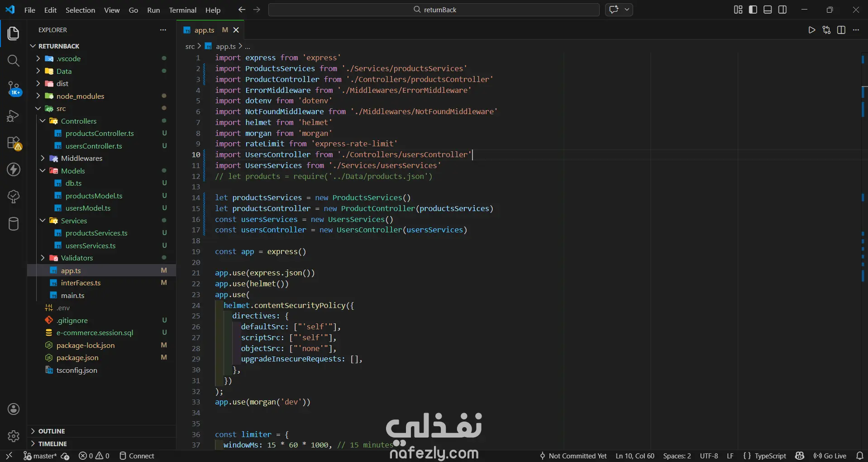This screenshot has width=868, height=462.
Task: Open the Explorer view in activity bar
Action: pyautogui.click(x=14, y=33)
